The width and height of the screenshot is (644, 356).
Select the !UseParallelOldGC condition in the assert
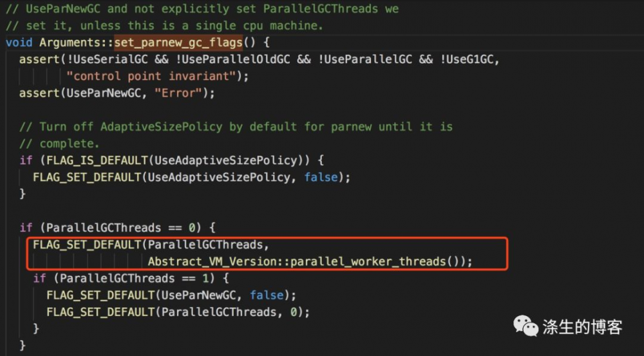(233, 59)
